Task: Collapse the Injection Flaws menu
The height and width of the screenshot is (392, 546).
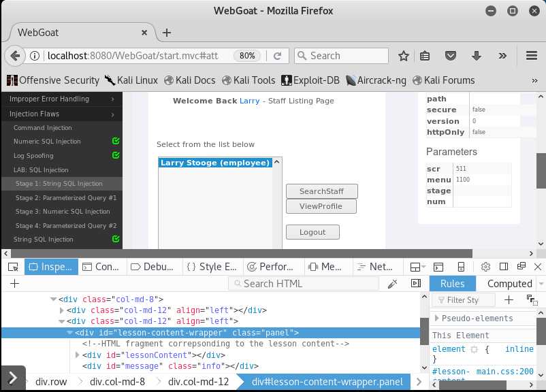Action: pyautogui.click(x=62, y=114)
